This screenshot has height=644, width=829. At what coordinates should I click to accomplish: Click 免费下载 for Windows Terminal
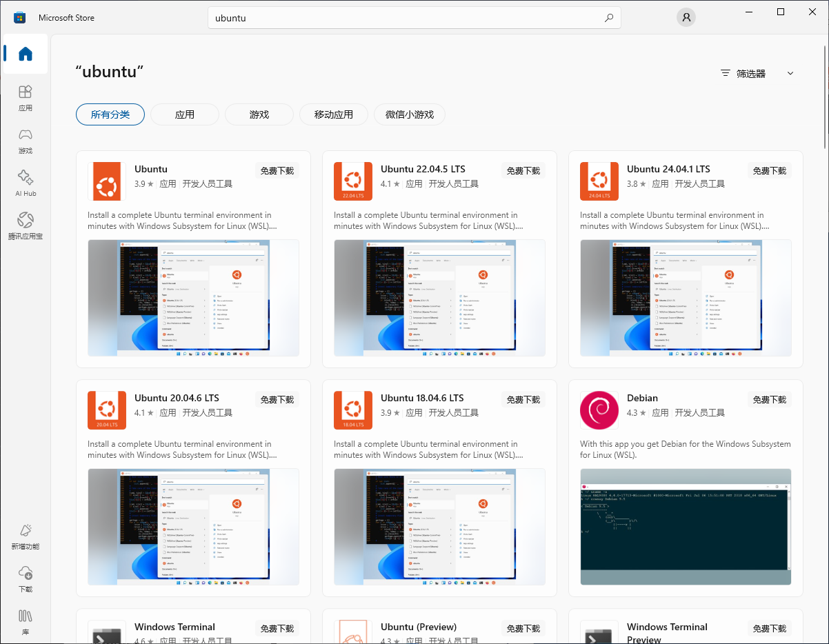pyautogui.click(x=277, y=628)
